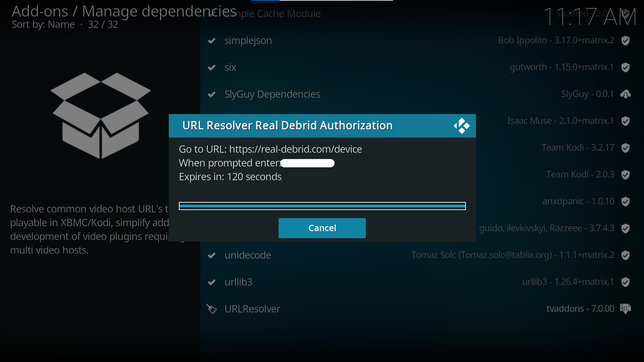Viewport: 644px width, 362px height.
Task: Click shield badge next to urllib3 1.26.4+matrix.1
Action: (626, 282)
